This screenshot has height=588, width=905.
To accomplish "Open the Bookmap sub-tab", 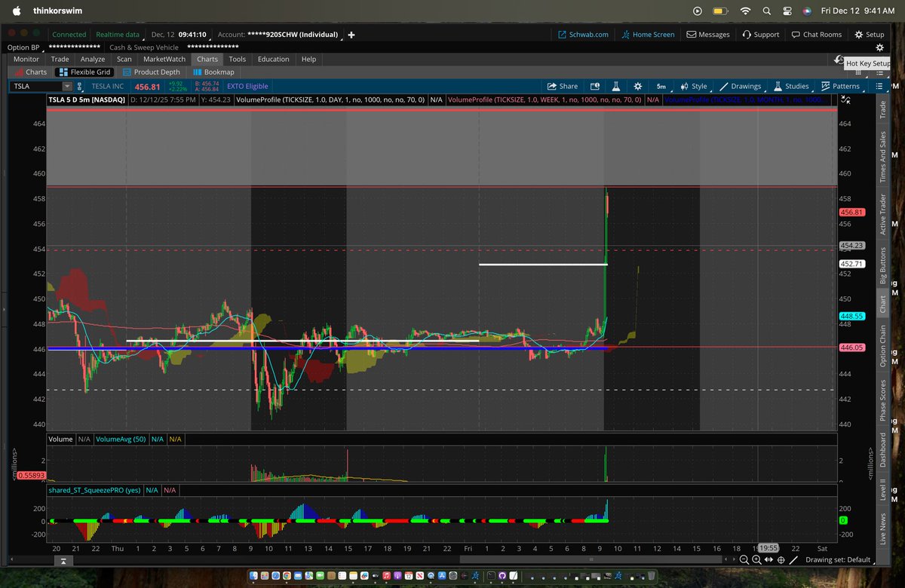I will (x=213, y=72).
